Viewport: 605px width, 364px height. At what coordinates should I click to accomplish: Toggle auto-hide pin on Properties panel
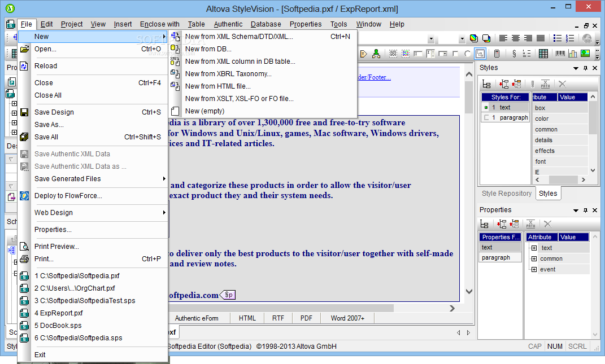pyautogui.click(x=585, y=210)
